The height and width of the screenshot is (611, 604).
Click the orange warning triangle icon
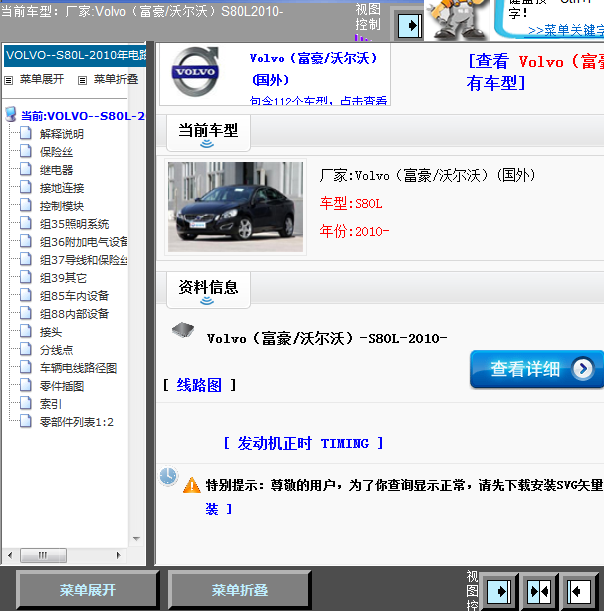(192, 485)
